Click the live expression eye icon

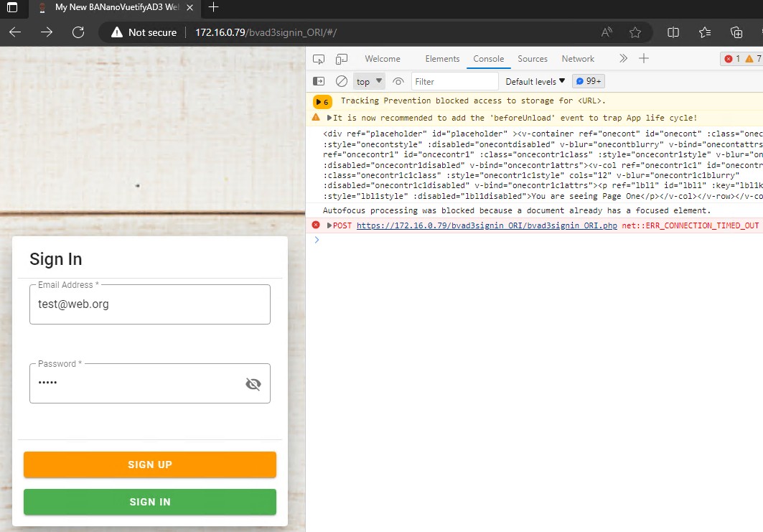[398, 81]
